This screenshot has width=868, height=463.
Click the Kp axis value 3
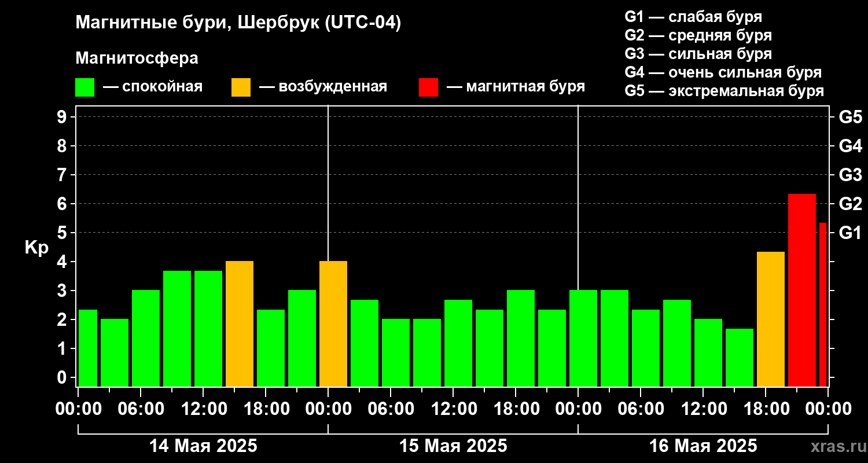[63, 291]
